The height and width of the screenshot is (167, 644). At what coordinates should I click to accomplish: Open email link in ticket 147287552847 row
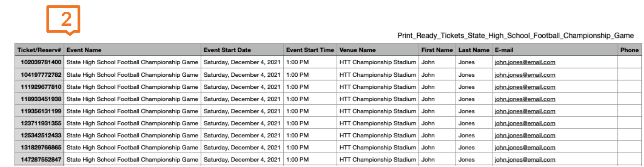[x=525, y=160]
